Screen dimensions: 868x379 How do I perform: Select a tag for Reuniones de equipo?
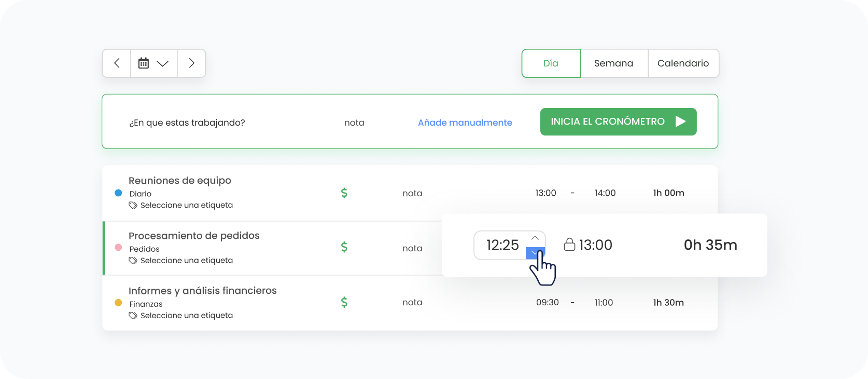(x=186, y=205)
